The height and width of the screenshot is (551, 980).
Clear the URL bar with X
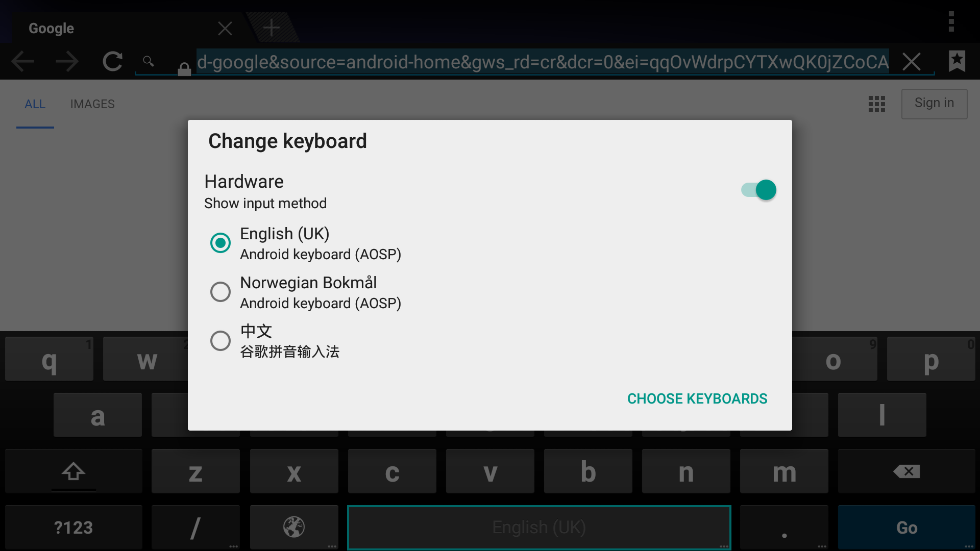pos(911,62)
